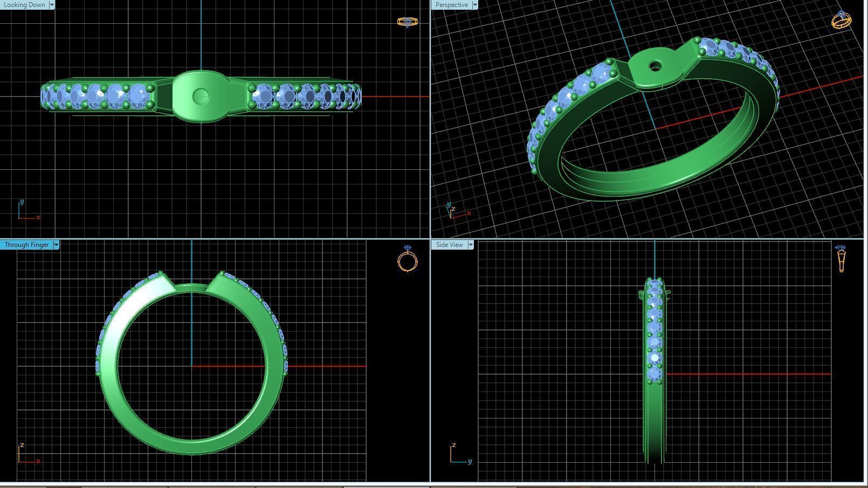
Task: Click the ZX axis indicator in Through Finger view
Action: pyautogui.click(x=28, y=454)
